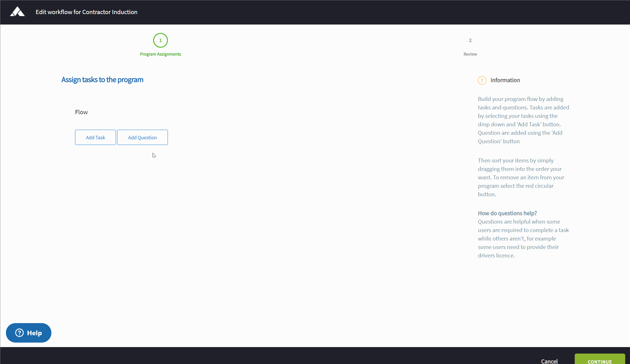Click the mountain logo icon in header
The image size is (630, 364).
[17, 12]
